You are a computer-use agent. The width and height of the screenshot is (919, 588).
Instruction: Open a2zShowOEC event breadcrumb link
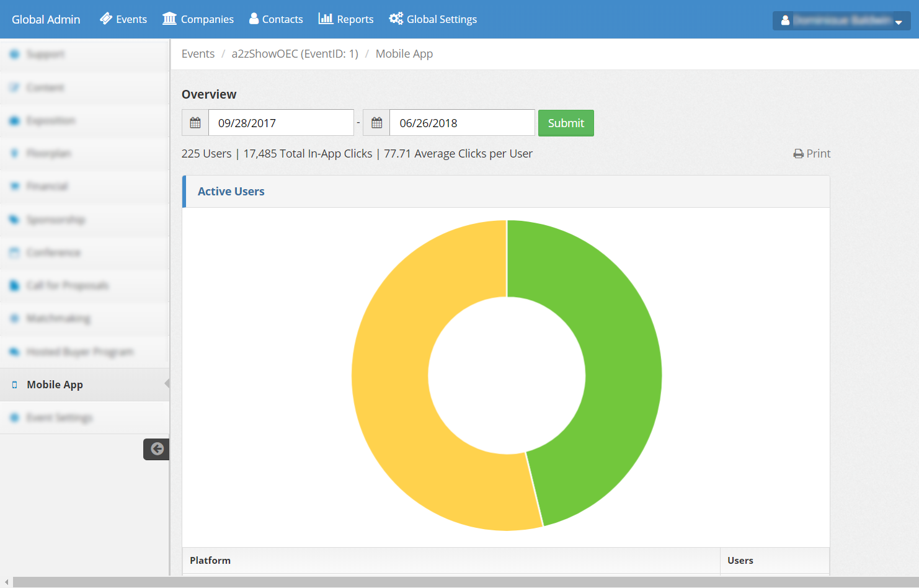pyautogui.click(x=295, y=54)
